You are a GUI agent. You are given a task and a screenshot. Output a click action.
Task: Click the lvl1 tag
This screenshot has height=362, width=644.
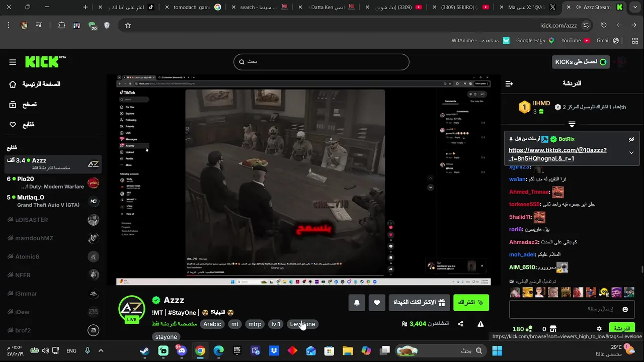click(x=276, y=324)
